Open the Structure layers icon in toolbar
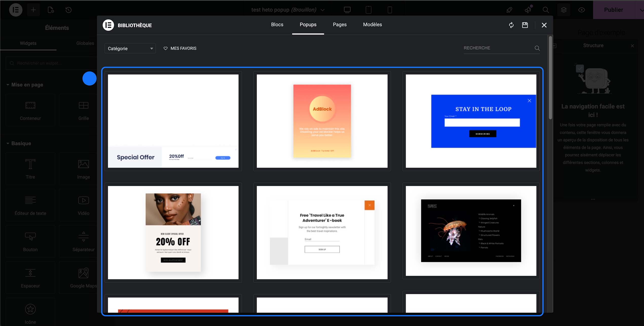 click(x=564, y=10)
